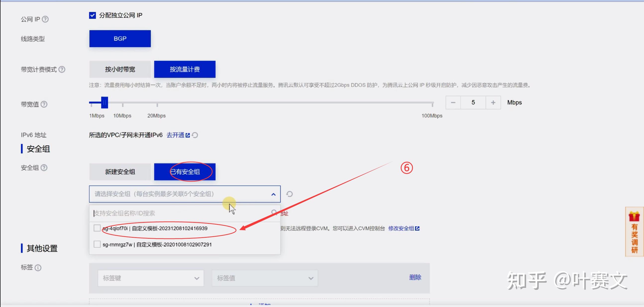This screenshot has height=307, width=644.
Task: Click 去开通 IPv6 link
Action: pyautogui.click(x=175, y=135)
